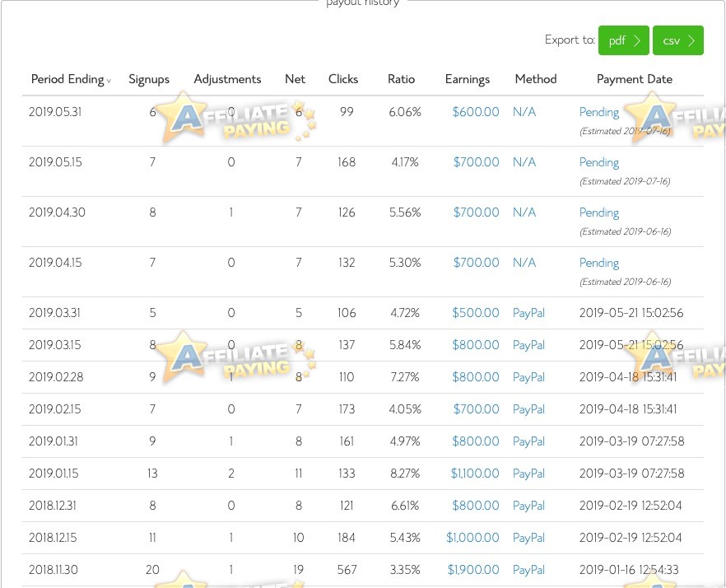726x588 pixels.
Task: Click PayPal method for 2019.01.15
Action: [x=528, y=474]
